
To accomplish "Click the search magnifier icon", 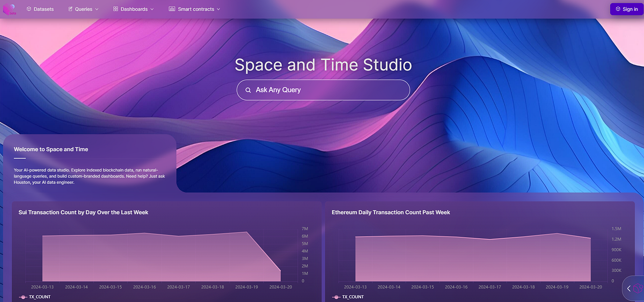I will click(248, 90).
